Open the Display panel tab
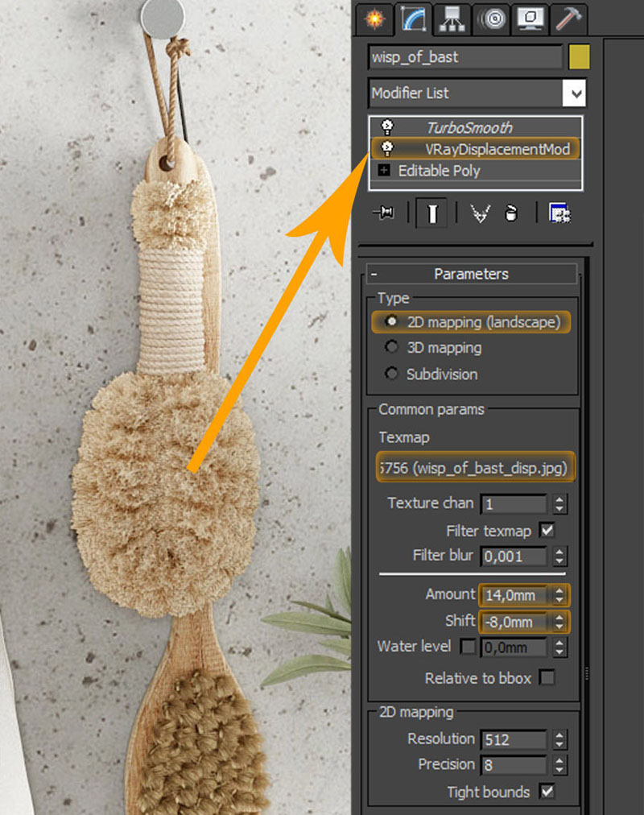The image size is (644, 815). pyautogui.click(x=532, y=19)
